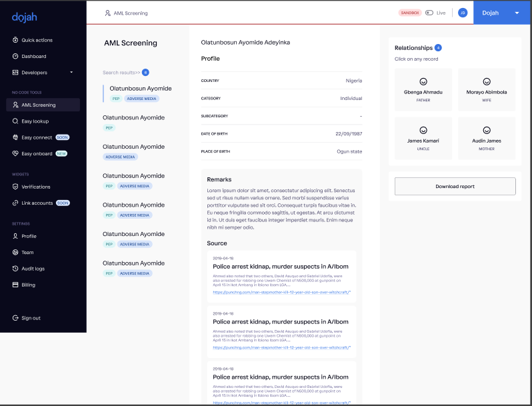Click smiley icon on Gbenga Ahmadu card
Viewport: 532px width, 406px height.
(423, 81)
